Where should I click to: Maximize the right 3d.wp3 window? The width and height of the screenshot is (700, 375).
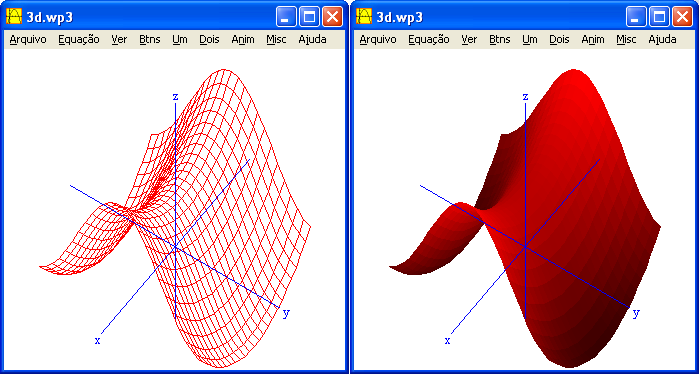click(x=659, y=17)
